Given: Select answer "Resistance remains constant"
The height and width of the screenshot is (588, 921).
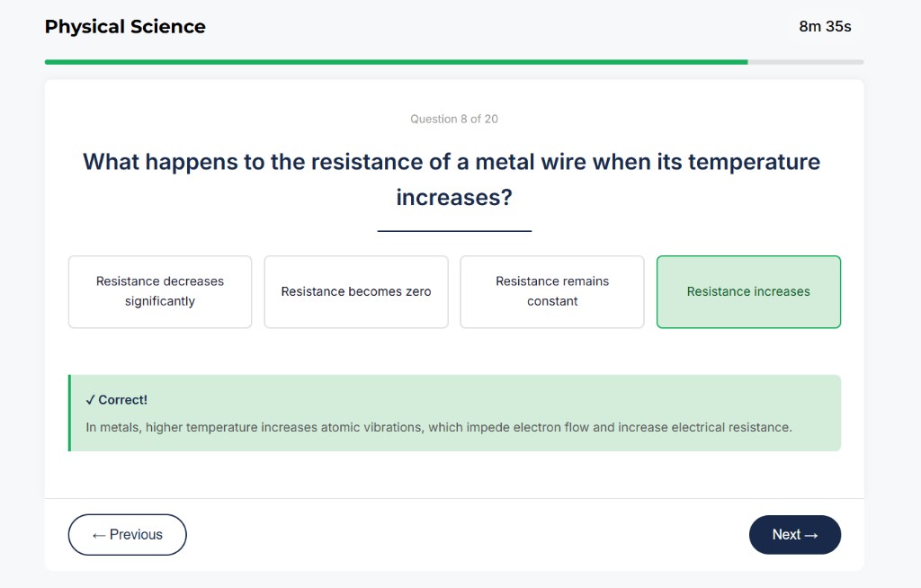Looking at the screenshot, I should pyautogui.click(x=551, y=291).
